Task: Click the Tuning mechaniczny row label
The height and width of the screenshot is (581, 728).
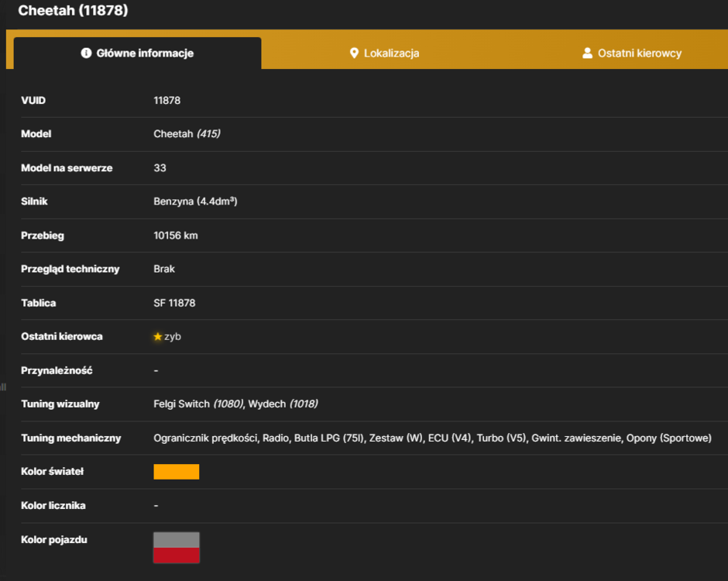Action: pos(71,438)
